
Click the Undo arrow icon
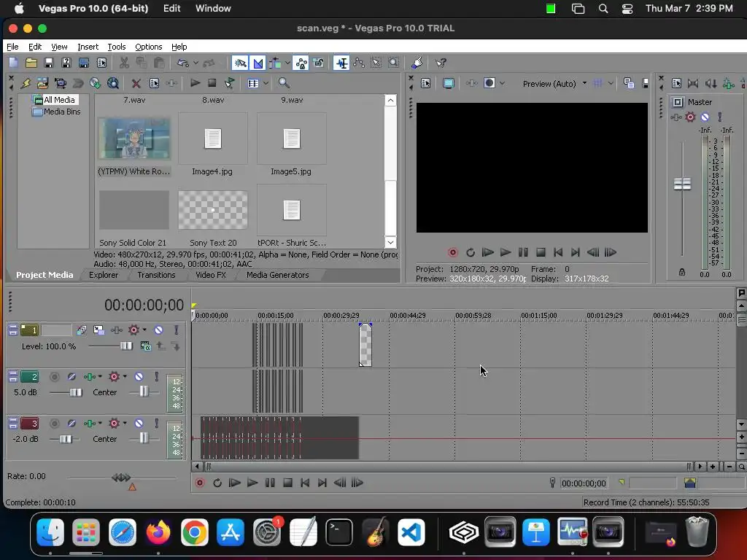pyautogui.click(x=183, y=63)
